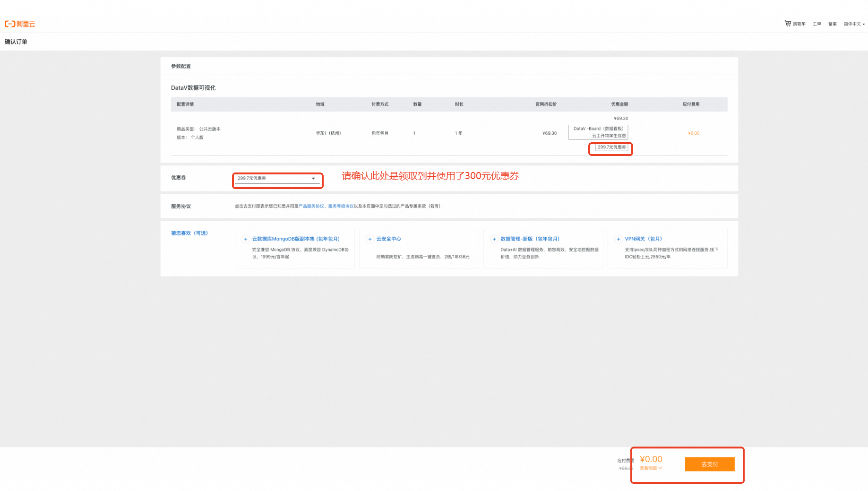Click plus icon for VPN网关
The height and width of the screenshot is (491, 868).
point(619,239)
